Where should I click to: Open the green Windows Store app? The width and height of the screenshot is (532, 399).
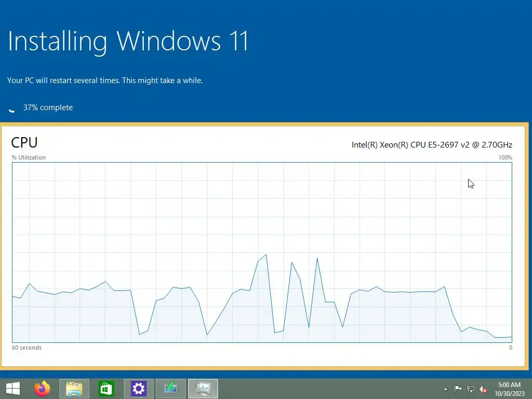[106, 389]
